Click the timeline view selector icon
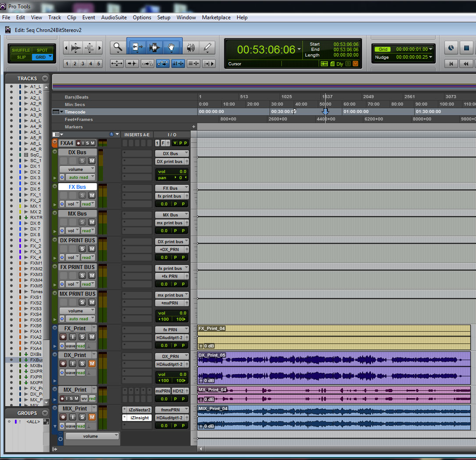This screenshot has height=460, width=476. tap(57, 112)
